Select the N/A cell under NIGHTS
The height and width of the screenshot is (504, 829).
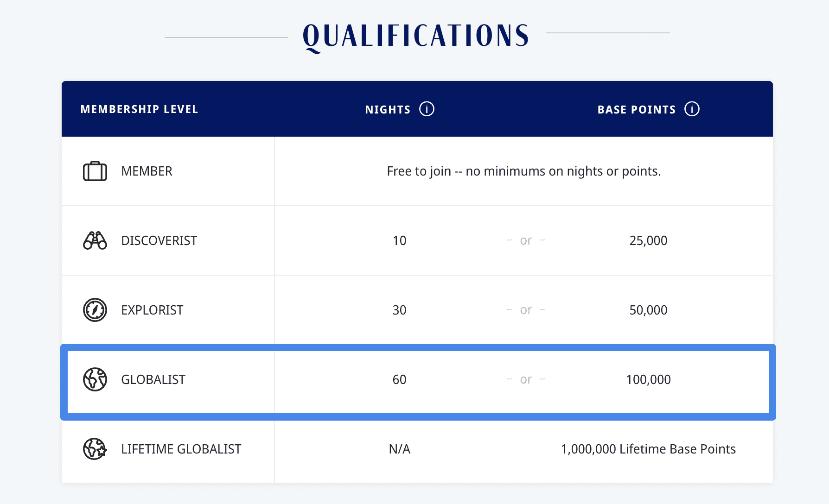tap(400, 448)
